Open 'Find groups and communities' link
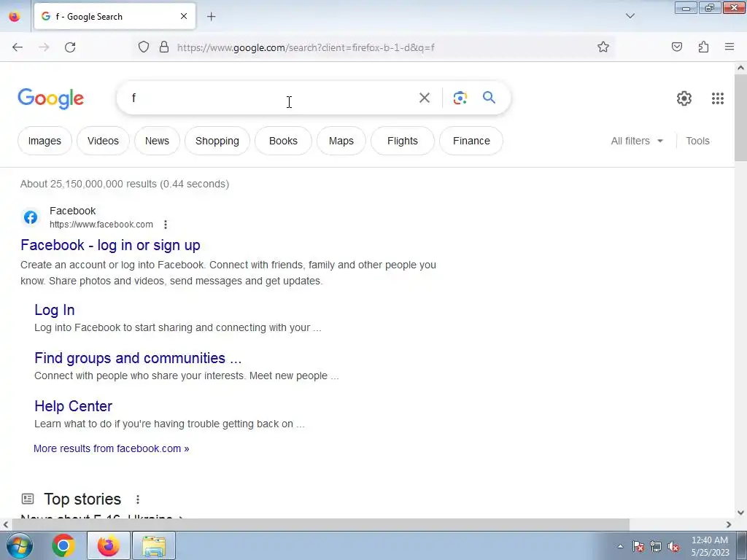747x560 pixels. (x=138, y=358)
